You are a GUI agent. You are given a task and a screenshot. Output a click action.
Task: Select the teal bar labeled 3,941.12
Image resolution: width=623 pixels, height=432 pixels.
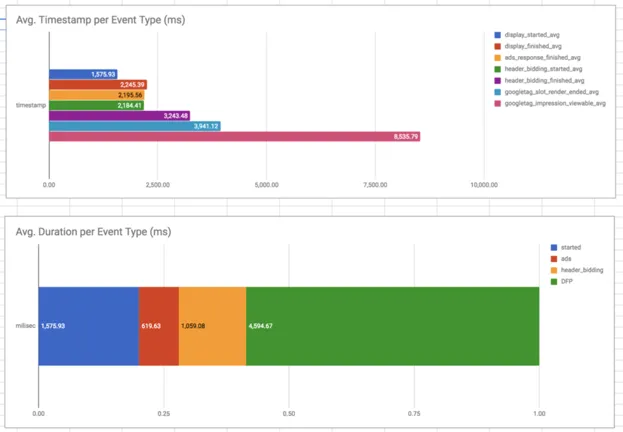pos(134,126)
